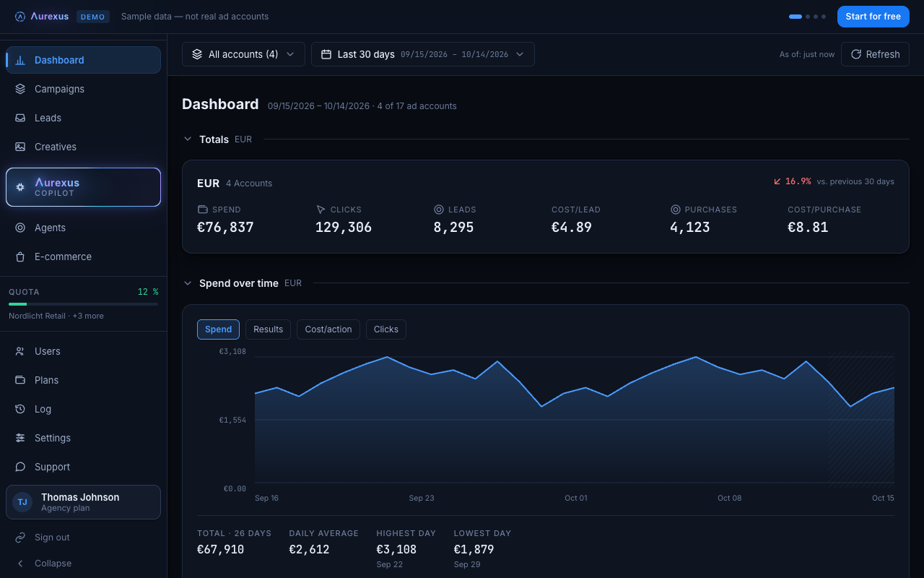Image resolution: width=924 pixels, height=578 pixels.
Task: Click the Aurexus logo icon in header
Action: 20,17
